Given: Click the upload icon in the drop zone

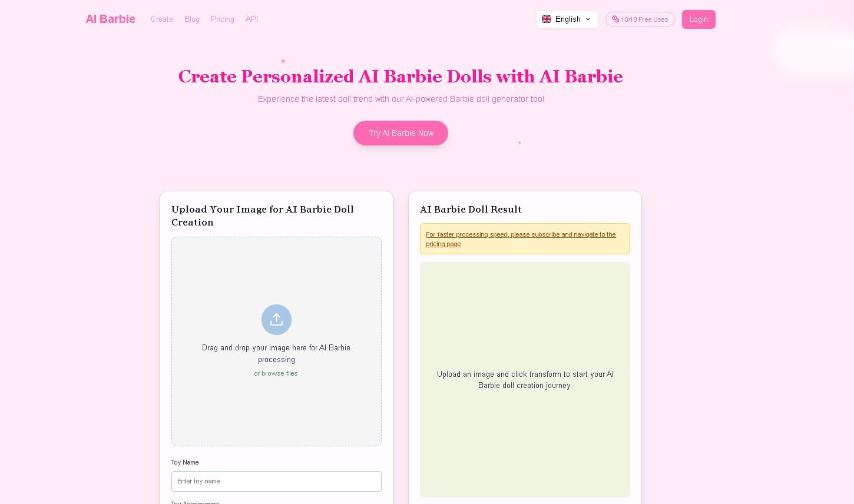Looking at the screenshot, I should pyautogui.click(x=276, y=319).
